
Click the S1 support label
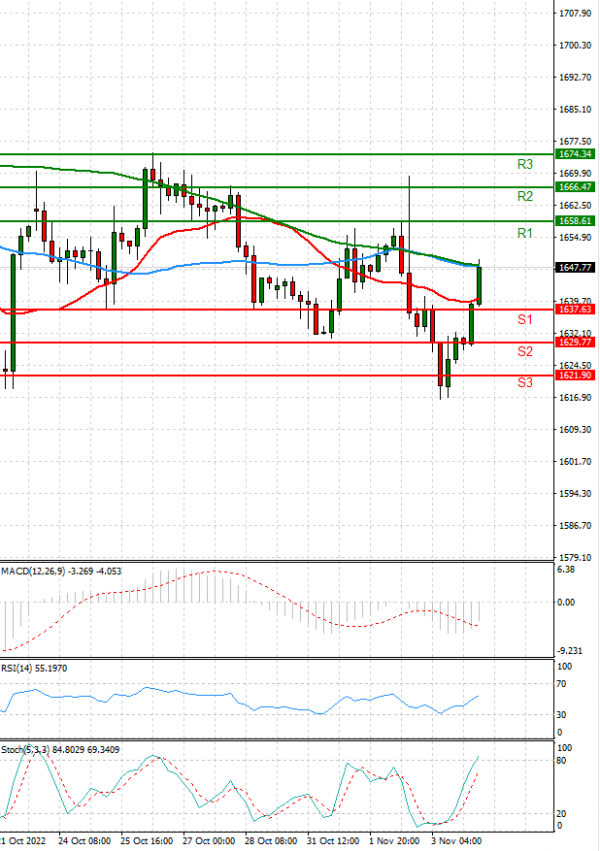[525, 320]
